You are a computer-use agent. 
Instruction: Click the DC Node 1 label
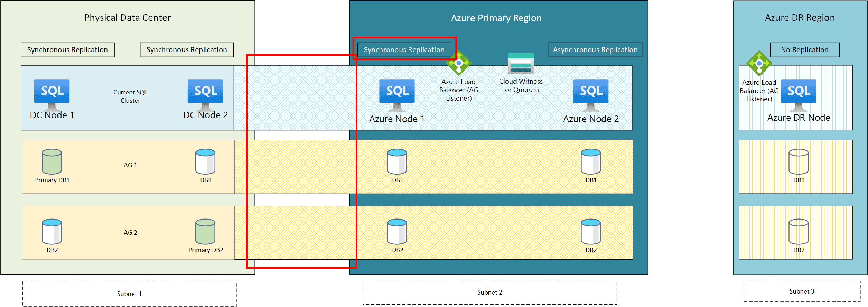52,115
